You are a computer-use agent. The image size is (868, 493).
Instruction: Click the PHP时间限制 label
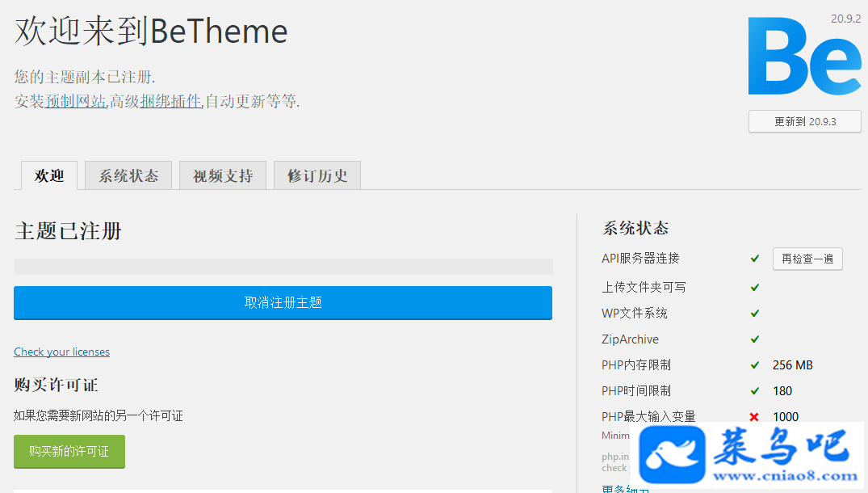[x=636, y=391]
